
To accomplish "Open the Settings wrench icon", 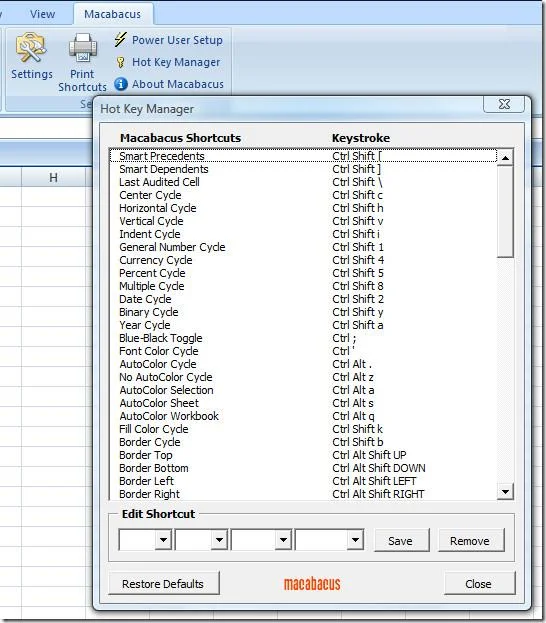I will click(x=31, y=48).
